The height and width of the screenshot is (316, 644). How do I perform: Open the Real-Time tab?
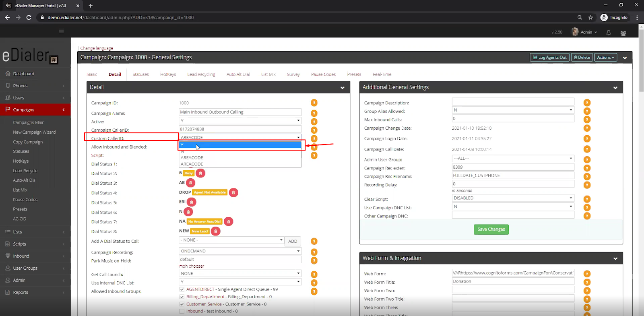382,74
